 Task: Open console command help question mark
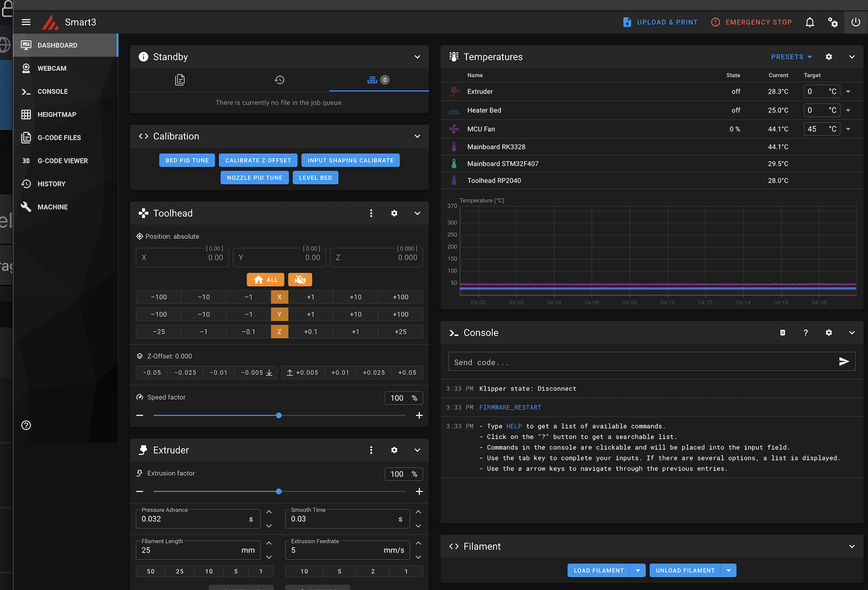click(x=805, y=332)
